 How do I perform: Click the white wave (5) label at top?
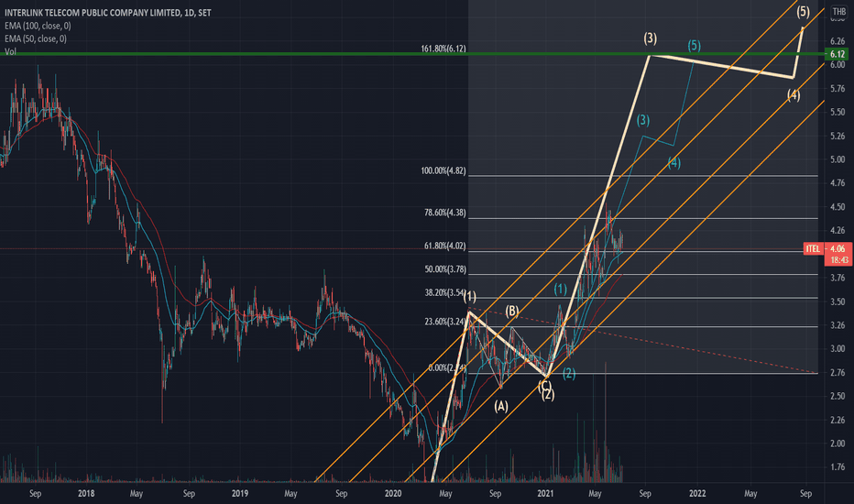(x=804, y=11)
